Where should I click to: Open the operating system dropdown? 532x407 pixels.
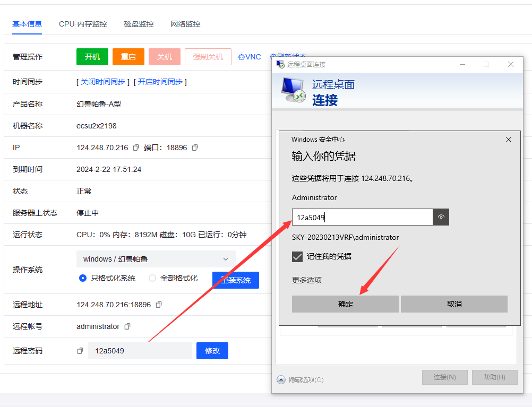click(x=156, y=259)
